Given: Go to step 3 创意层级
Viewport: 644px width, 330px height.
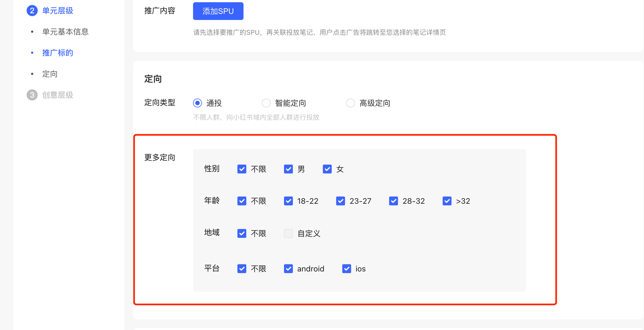Looking at the screenshot, I should pos(50,95).
